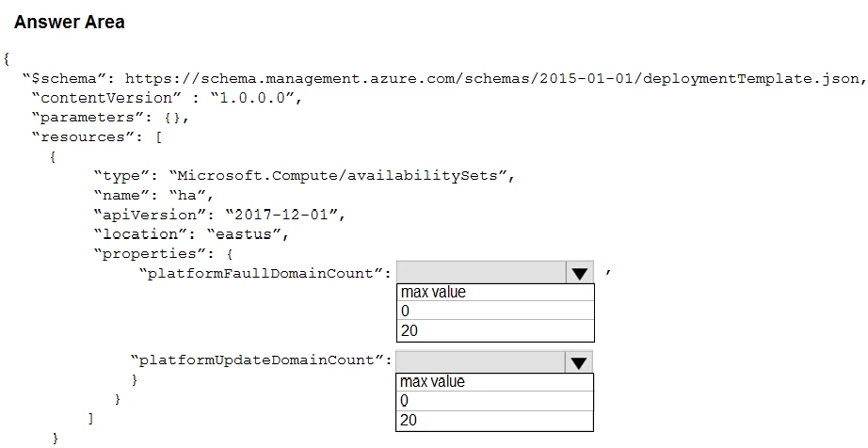This screenshot has height=448, width=868.
Task: Click the Answer Area heading
Action: tap(70, 22)
